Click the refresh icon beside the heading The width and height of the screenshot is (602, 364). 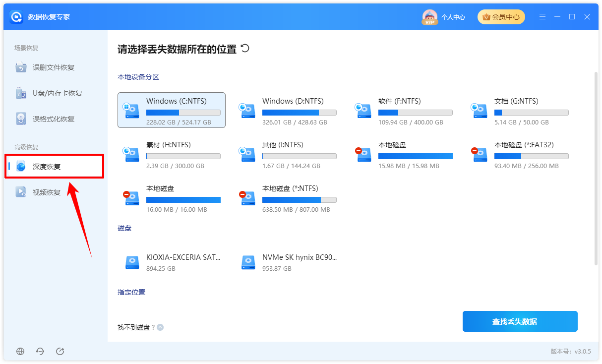(x=245, y=48)
